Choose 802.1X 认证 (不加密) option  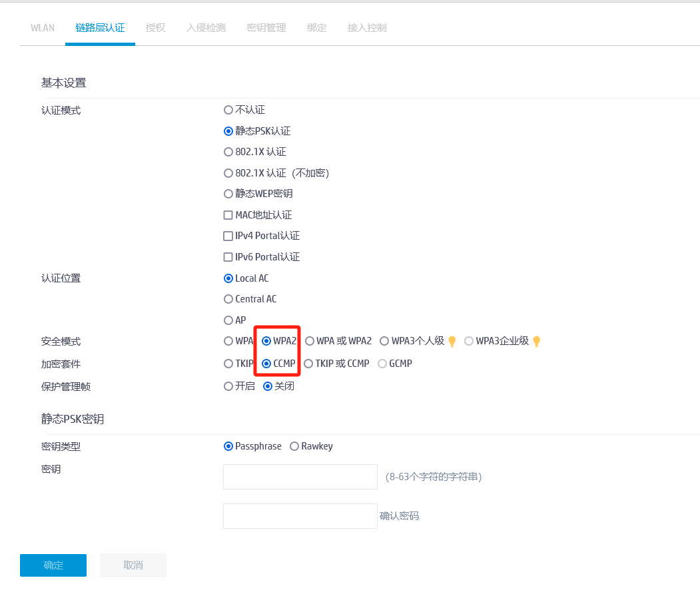click(228, 172)
